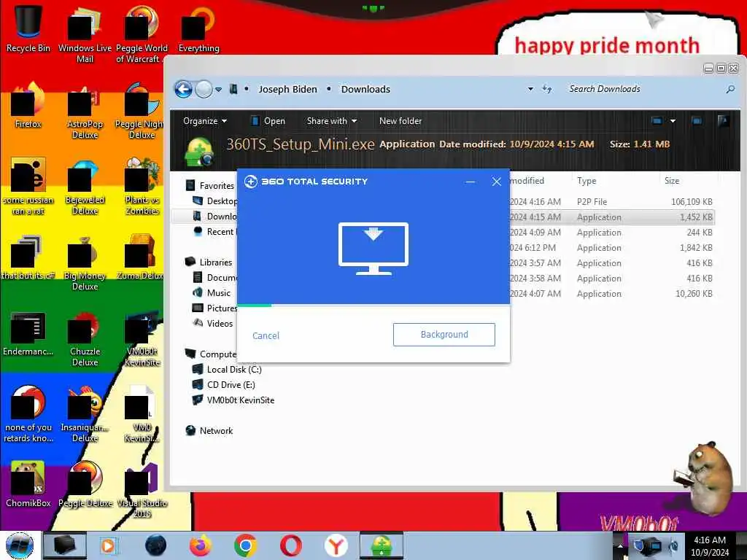Close the 360 Total Security installer
This screenshot has width=747, height=560.
tap(496, 182)
